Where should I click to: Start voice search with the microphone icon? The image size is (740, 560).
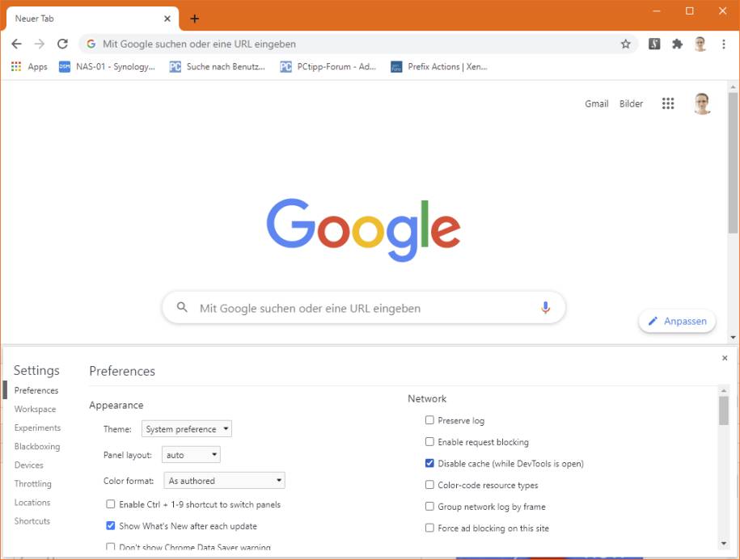pyautogui.click(x=546, y=307)
